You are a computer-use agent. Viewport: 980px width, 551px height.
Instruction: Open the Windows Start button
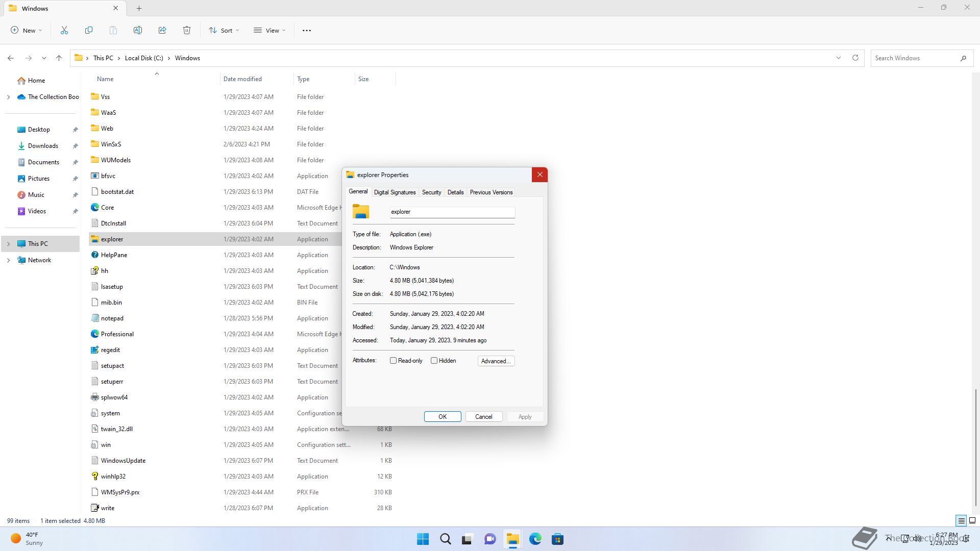(423, 539)
